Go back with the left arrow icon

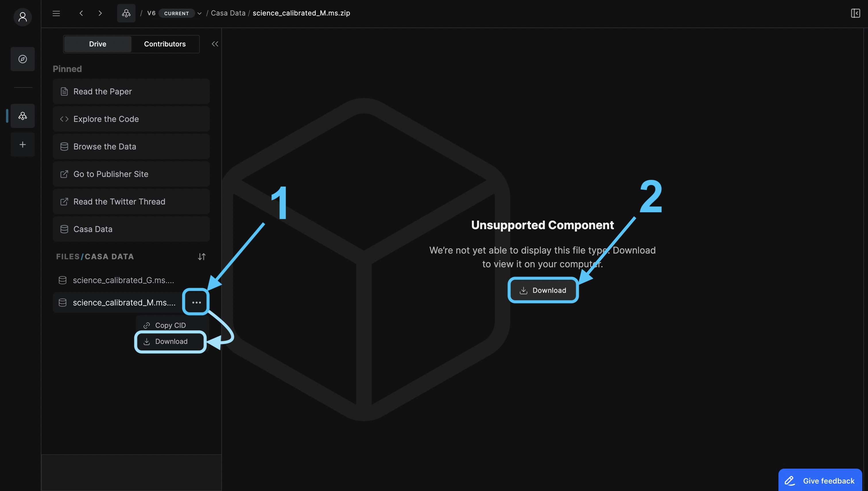point(81,13)
